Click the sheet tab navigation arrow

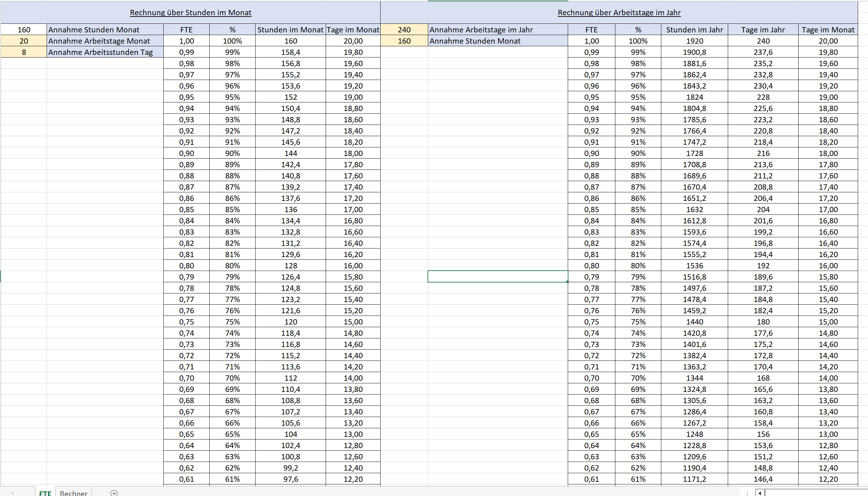(13, 493)
